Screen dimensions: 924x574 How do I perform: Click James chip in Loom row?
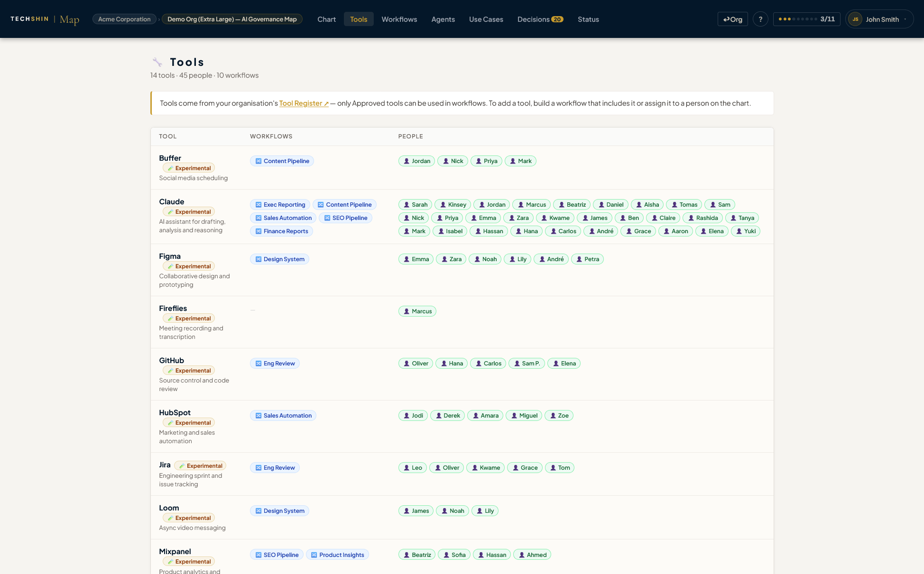pos(416,511)
